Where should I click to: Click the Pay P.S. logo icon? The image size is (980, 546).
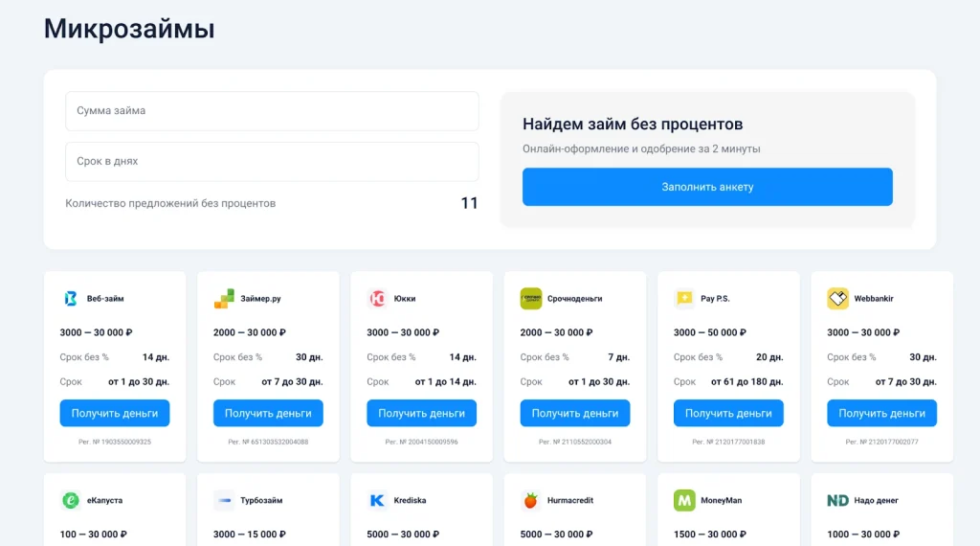click(x=684, y=298)
